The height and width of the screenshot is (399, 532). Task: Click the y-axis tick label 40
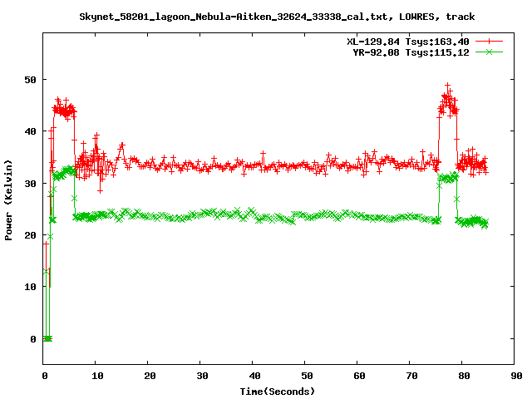(30, 131)
